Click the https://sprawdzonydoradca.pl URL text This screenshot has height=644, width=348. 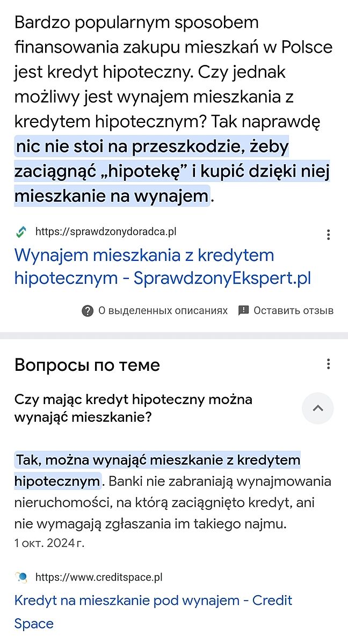pyautogui.click(x=106, y=232)
